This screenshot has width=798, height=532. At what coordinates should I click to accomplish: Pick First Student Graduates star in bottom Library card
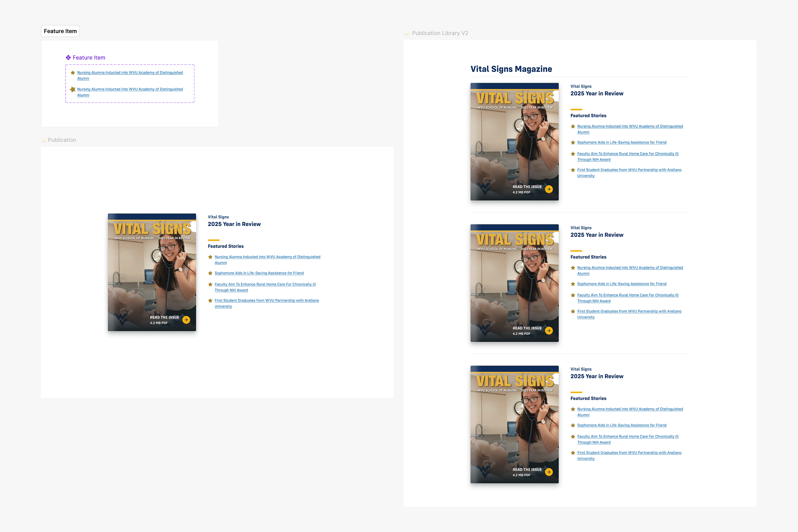[x=573, y=453]
